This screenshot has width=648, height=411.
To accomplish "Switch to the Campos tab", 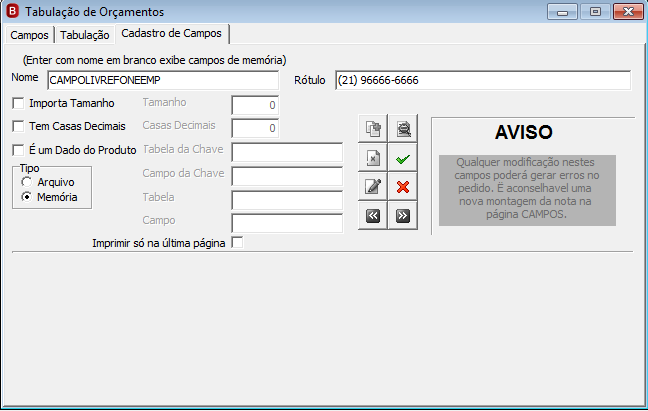I will coord(29,35).
